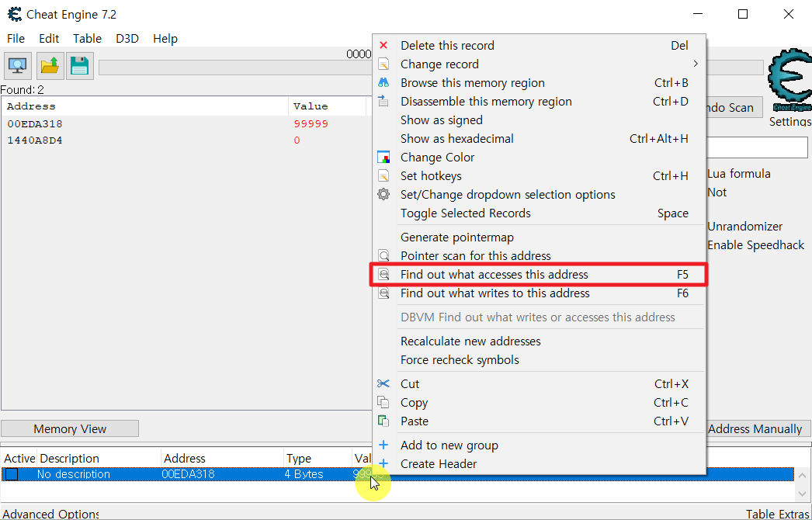Click the open folder load table icon
Screen dimensions: 812x520
[x=50, y=66]
